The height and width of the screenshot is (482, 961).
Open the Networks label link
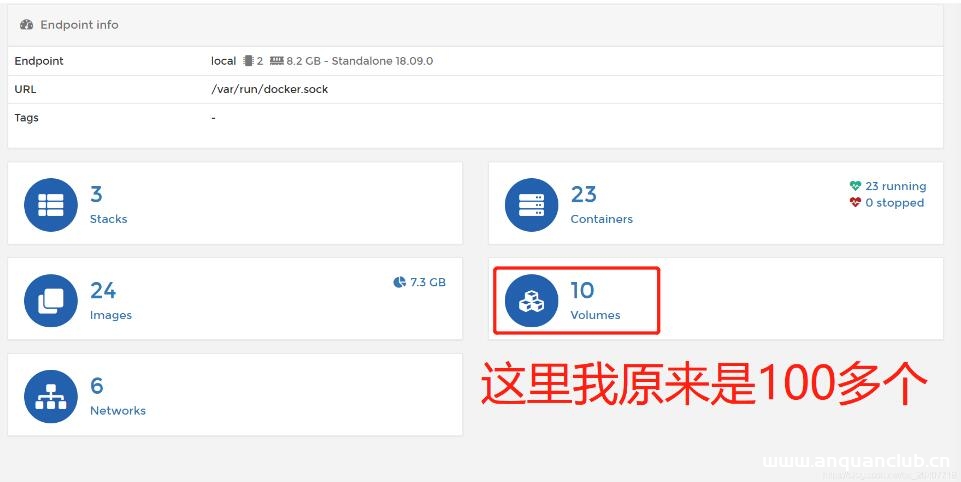(x=118, y=411)
